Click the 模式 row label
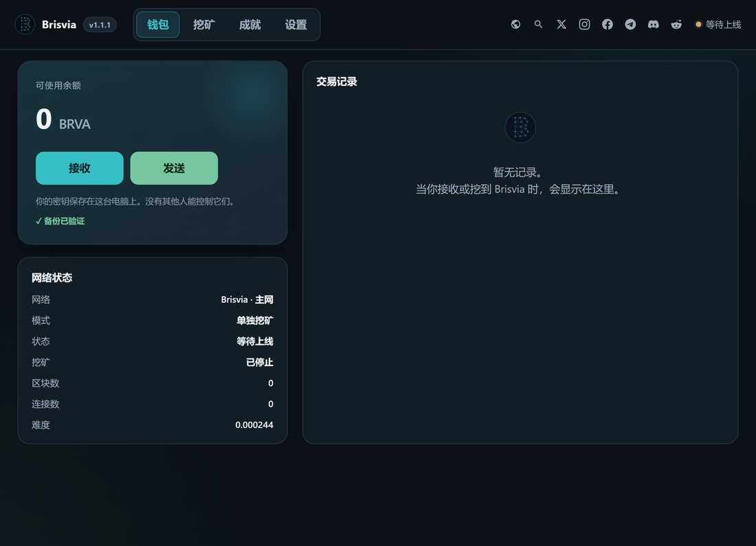756x546 pixels. (41, 321)
